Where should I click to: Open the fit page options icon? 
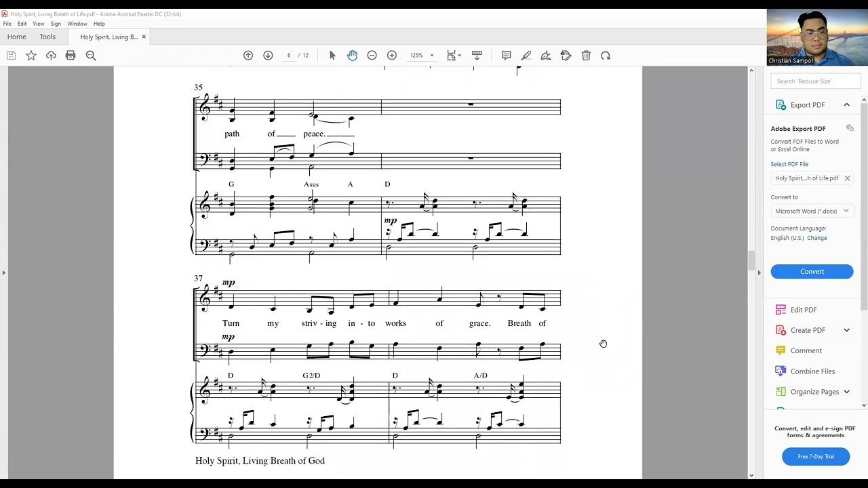pyautogui.click(x=453, y=56)
